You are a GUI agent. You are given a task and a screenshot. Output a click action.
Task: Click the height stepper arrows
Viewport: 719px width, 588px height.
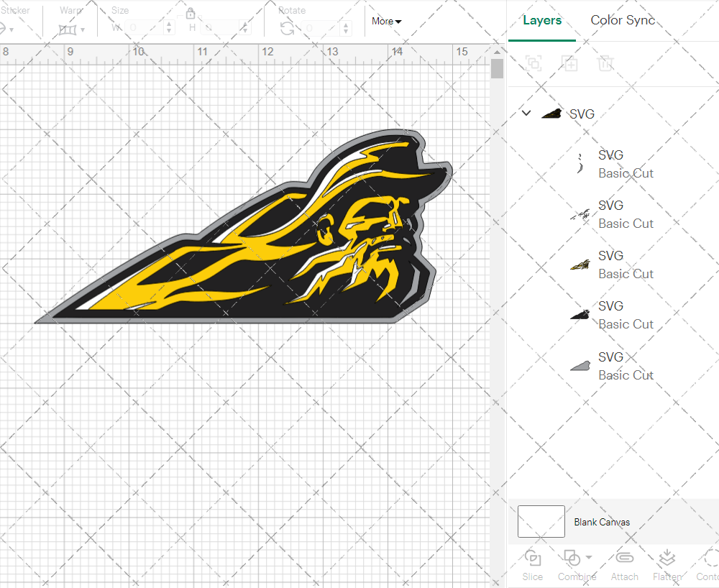245,28
